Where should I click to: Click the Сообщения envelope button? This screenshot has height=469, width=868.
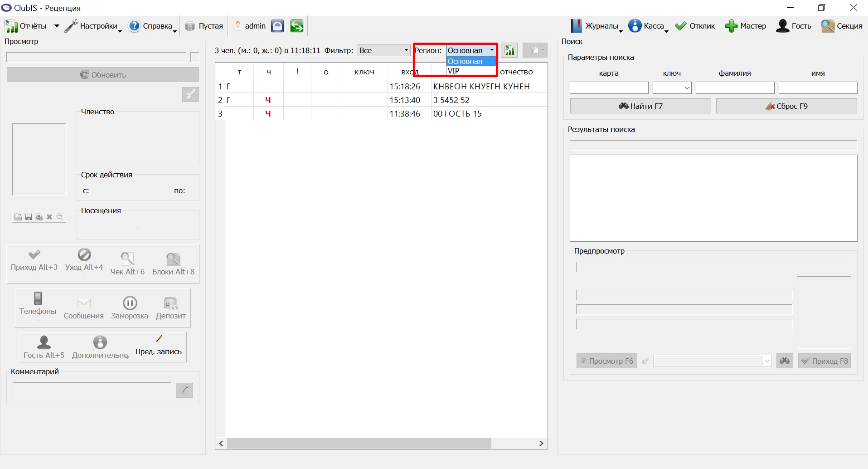point(84,309)
